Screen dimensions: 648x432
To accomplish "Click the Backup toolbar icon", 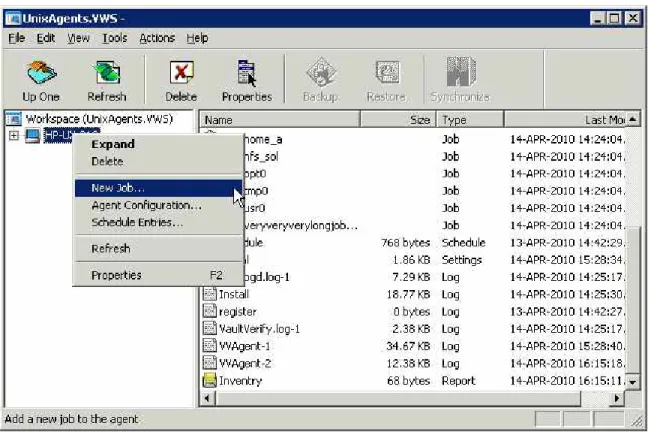I will click(321, 72).
